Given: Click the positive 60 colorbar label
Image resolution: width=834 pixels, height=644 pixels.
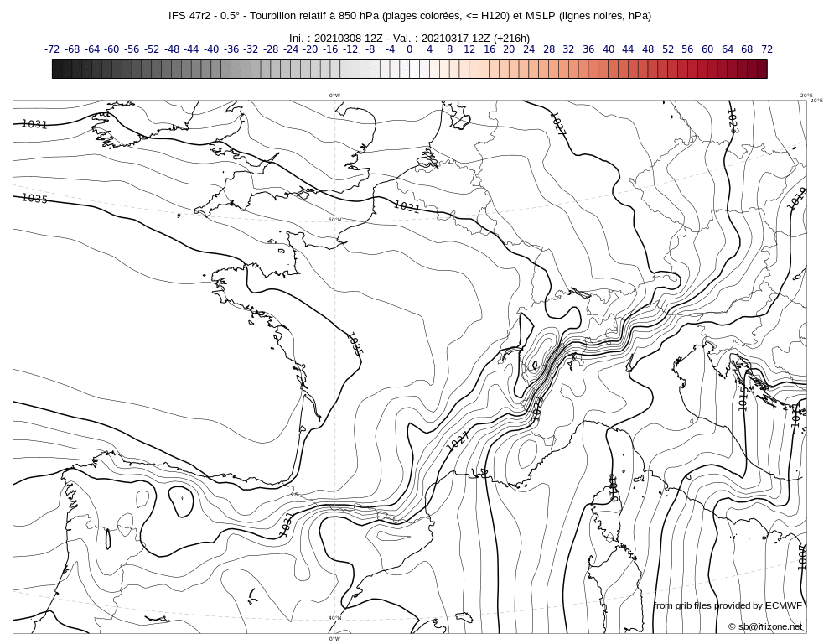Looking at the screenshot, I should point(707,49).
